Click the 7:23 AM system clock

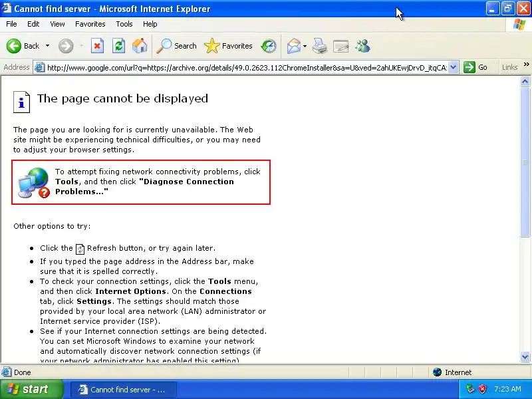tap(507, 389)
